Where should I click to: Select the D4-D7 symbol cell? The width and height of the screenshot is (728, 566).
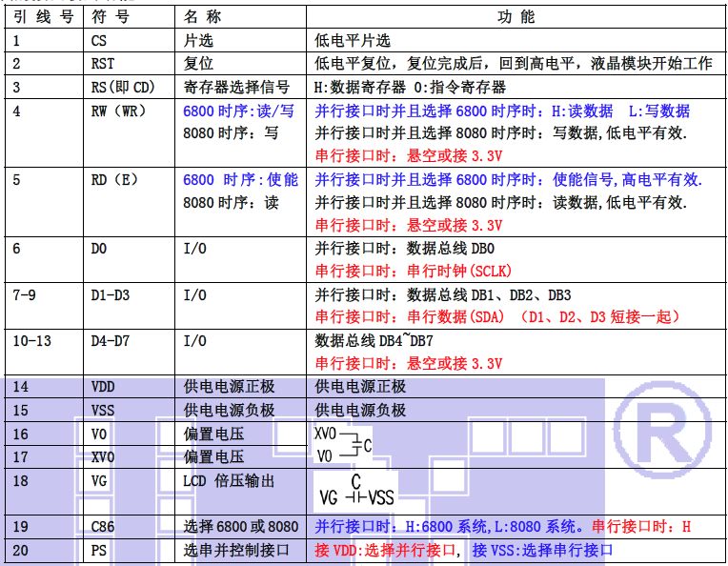tap(110, 340)
